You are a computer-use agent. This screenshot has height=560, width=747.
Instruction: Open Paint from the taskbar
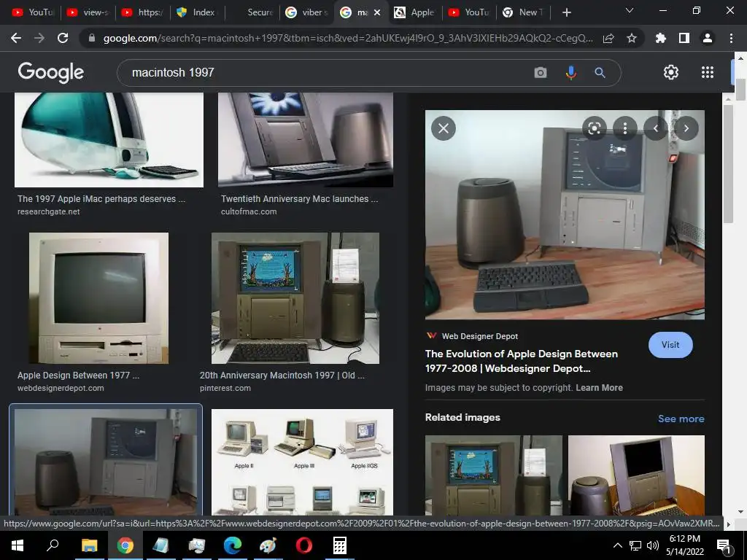pyautogui.click(x=268, y=545)
